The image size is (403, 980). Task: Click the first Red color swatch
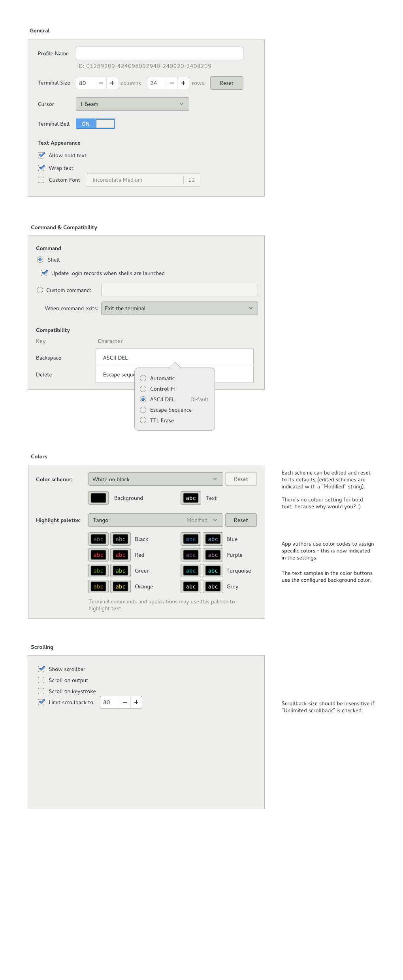pyautogui.click(x=98, y=555)
